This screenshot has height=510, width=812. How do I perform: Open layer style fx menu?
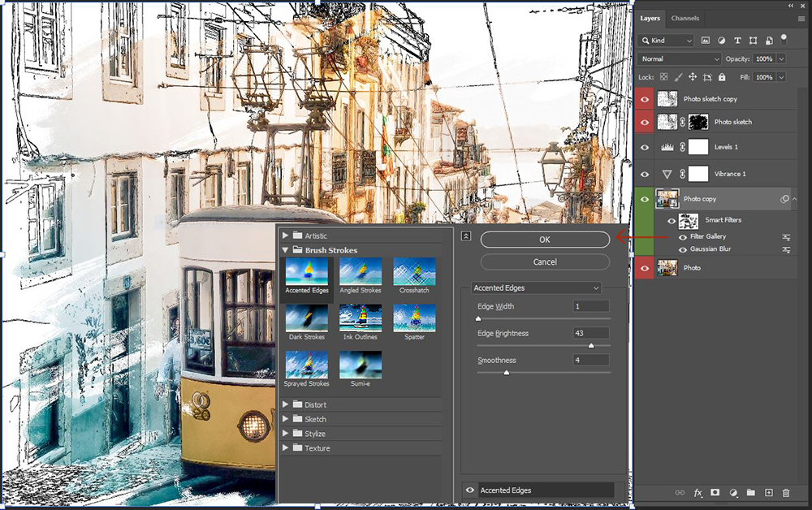tap(698, 493)
